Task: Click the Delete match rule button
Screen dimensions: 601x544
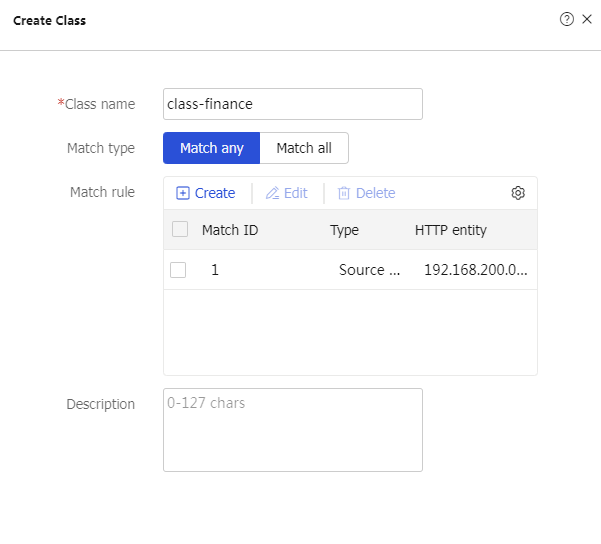Action: click(x=366, y=193)
